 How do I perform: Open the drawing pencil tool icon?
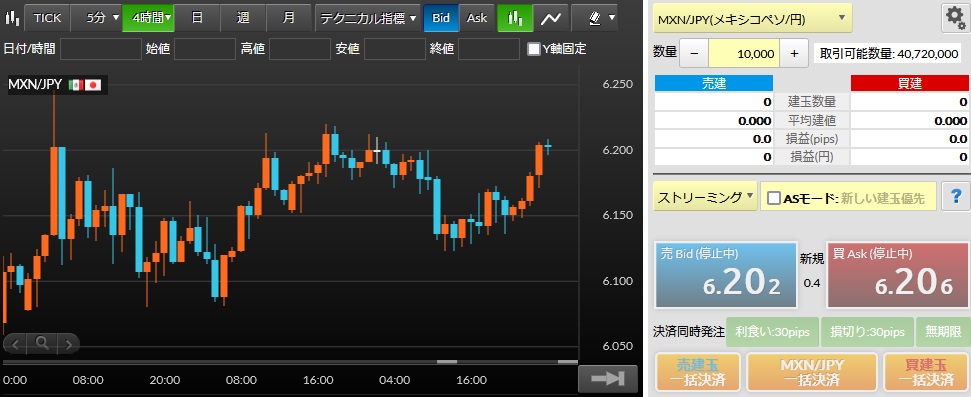coord(594,18)
